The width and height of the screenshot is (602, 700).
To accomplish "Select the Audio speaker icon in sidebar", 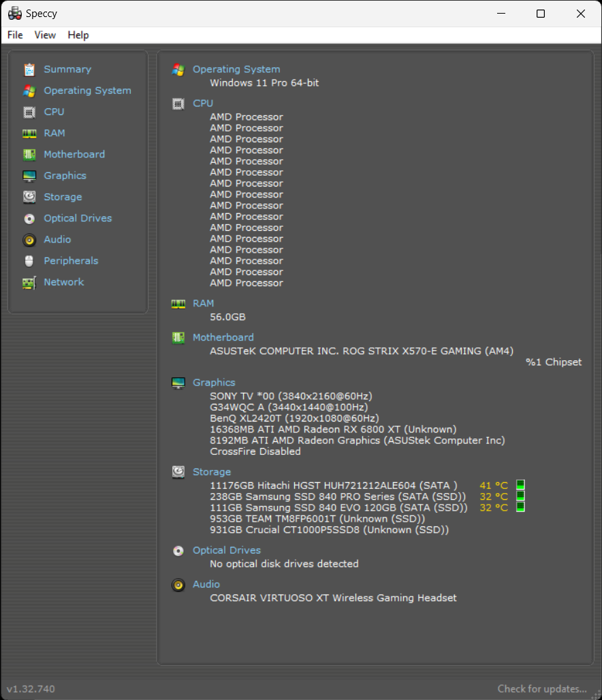I will 29,240.
